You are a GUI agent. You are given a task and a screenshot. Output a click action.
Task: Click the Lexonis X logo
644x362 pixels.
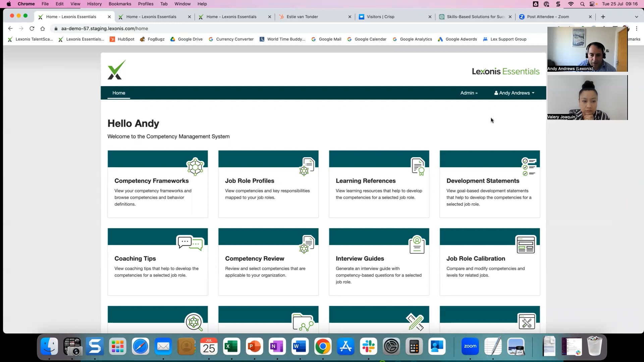(116, 70)
